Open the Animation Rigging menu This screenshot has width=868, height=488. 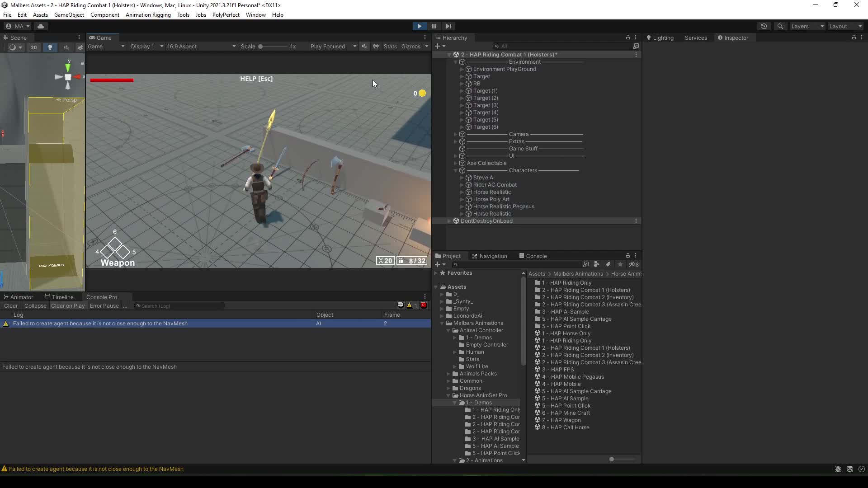coord(148,15)
